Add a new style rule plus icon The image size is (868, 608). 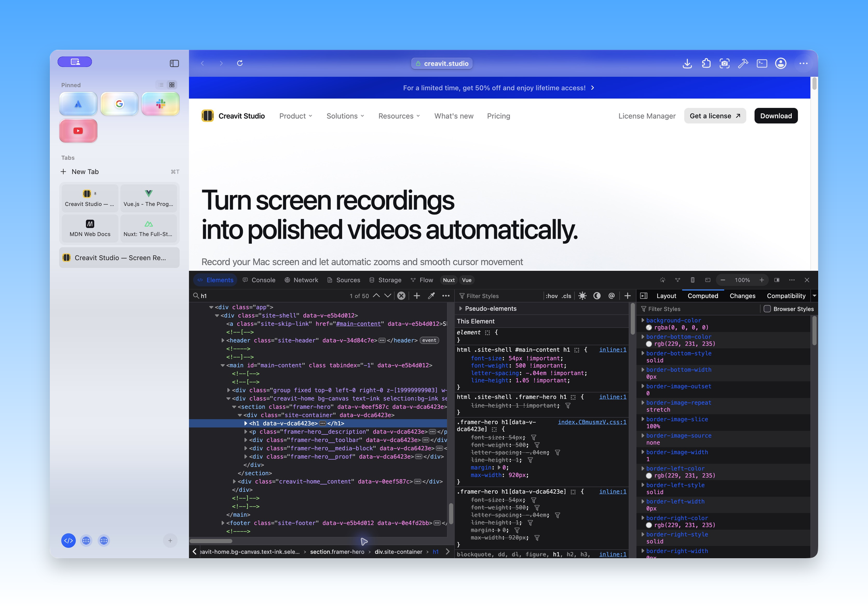coord(627,296)
